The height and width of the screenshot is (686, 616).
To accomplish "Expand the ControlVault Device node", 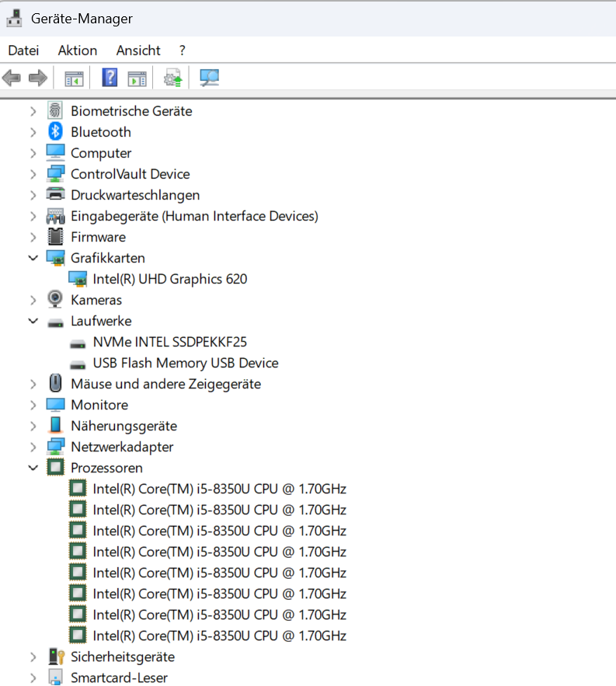I will coord(33,174).
